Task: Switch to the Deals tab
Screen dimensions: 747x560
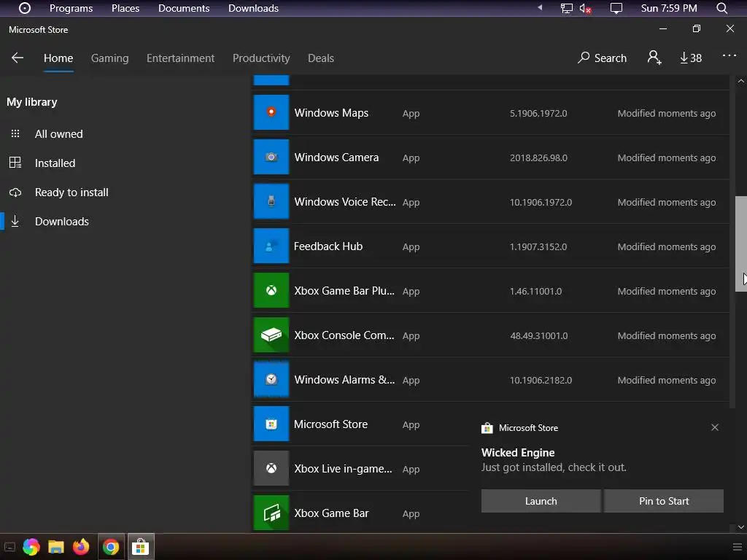Action: [x=321, y=58]
